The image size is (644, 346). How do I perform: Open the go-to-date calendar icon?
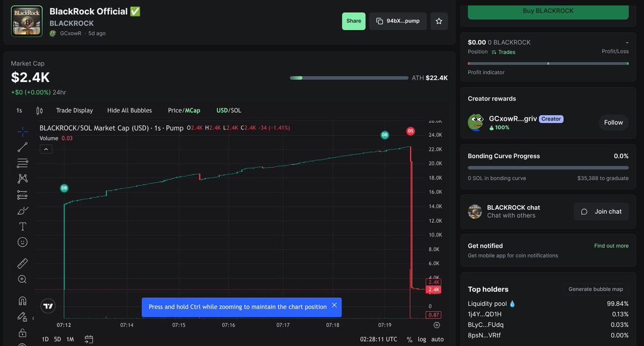point(89,339)
